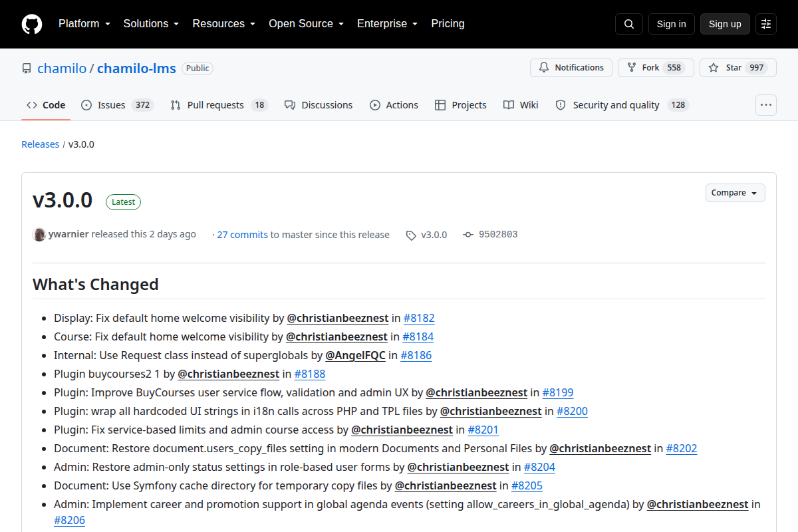Open pull request #8201
The width and height of the screenshot is (798, 532).
(483, 430)
